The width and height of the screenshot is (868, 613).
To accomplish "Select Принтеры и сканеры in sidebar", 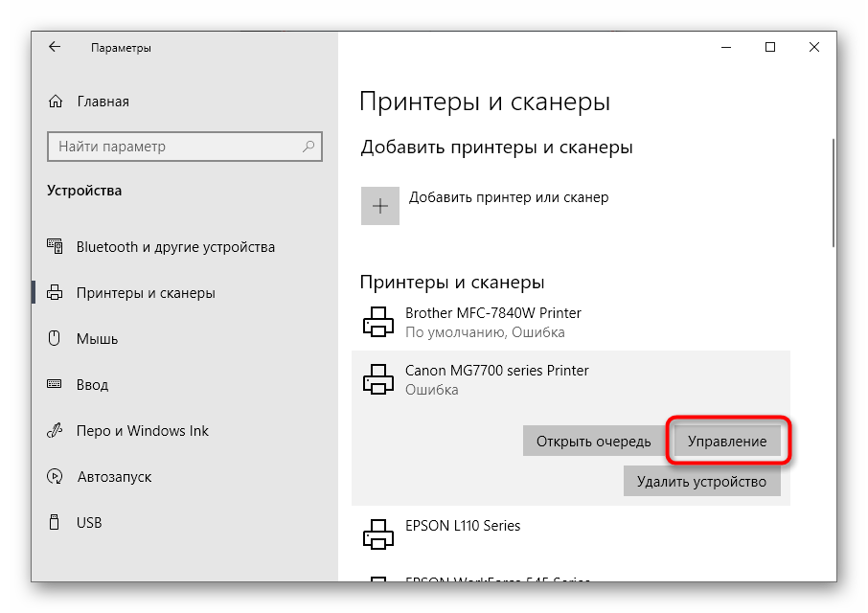I will click(145, 293).
